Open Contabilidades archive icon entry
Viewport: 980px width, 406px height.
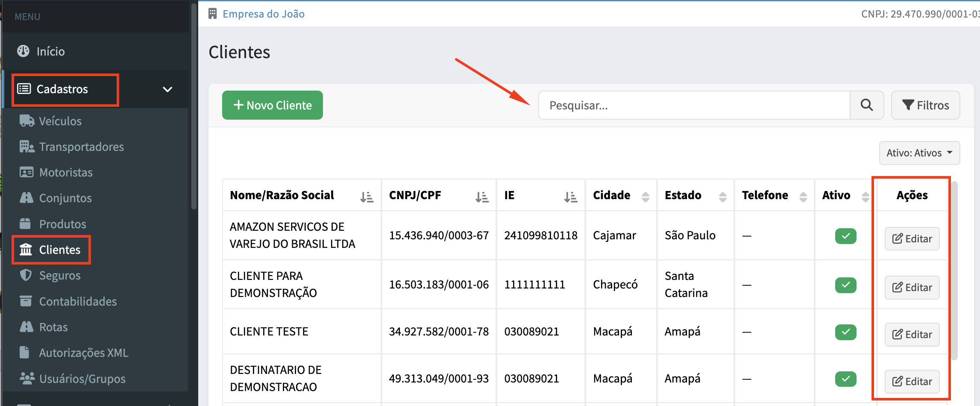26,301
